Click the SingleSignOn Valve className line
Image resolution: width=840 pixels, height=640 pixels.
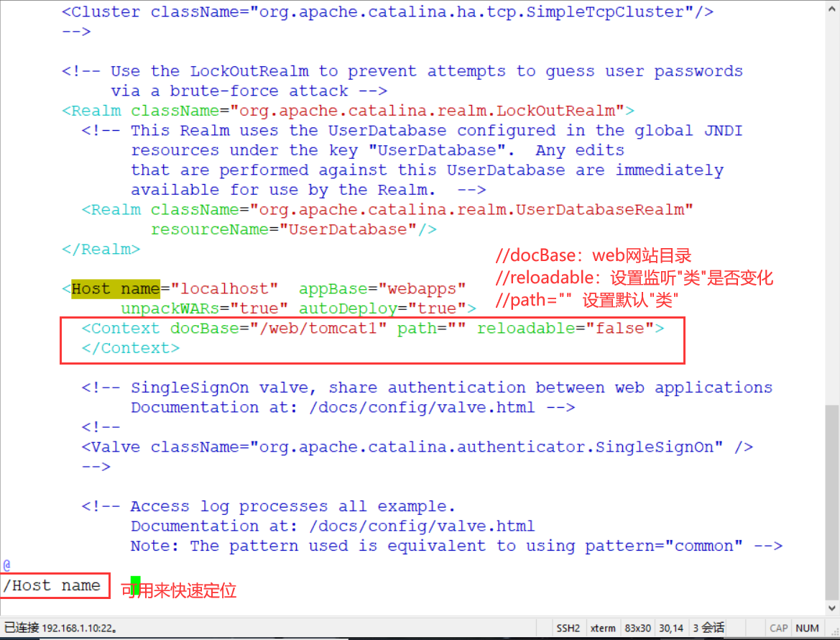pyautogui.click(x=417, y=447)
